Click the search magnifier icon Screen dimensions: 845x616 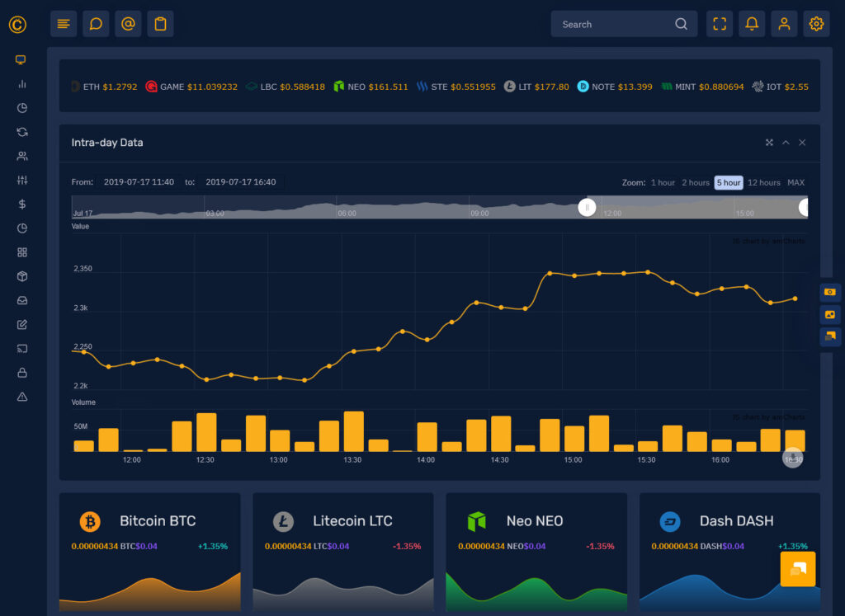681,24
